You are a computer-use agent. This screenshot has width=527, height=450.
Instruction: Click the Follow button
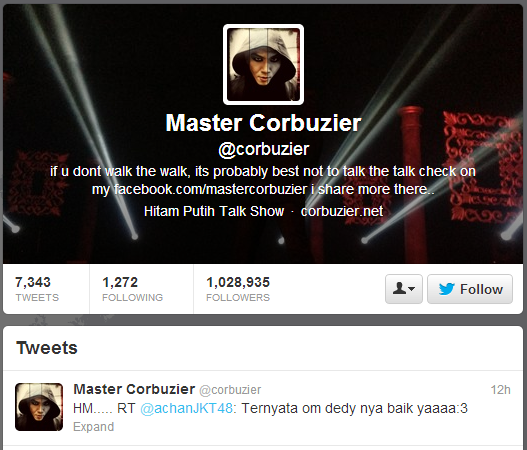tap(470, 289)
